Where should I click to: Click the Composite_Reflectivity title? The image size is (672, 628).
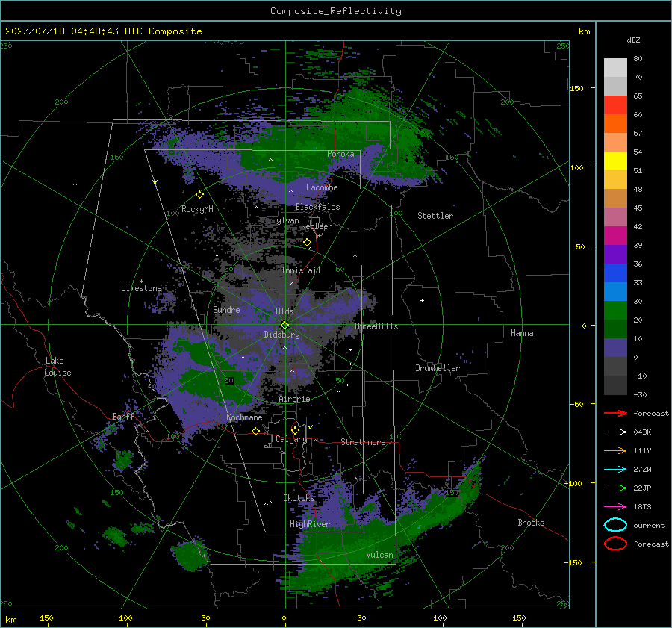[x=335, y=11]
